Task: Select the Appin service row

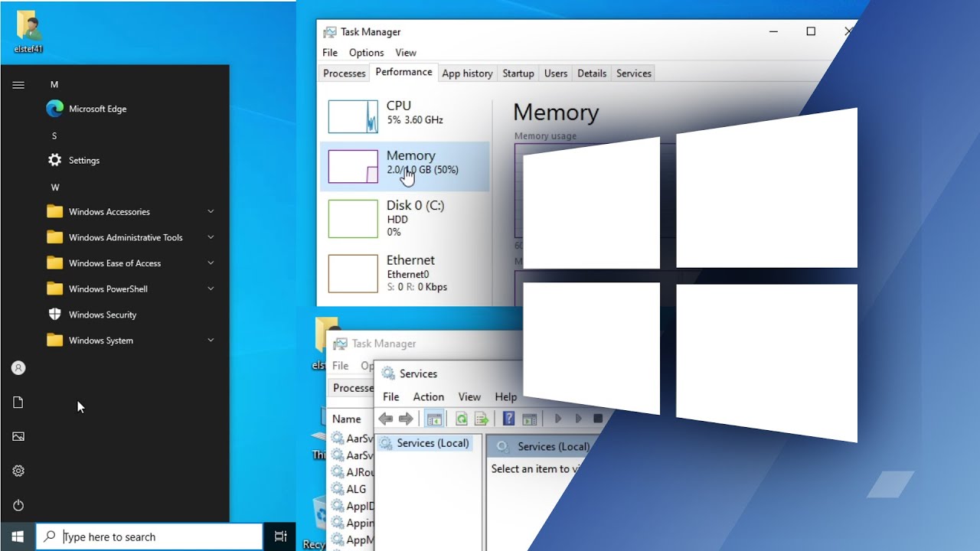Action: point(351,523)
